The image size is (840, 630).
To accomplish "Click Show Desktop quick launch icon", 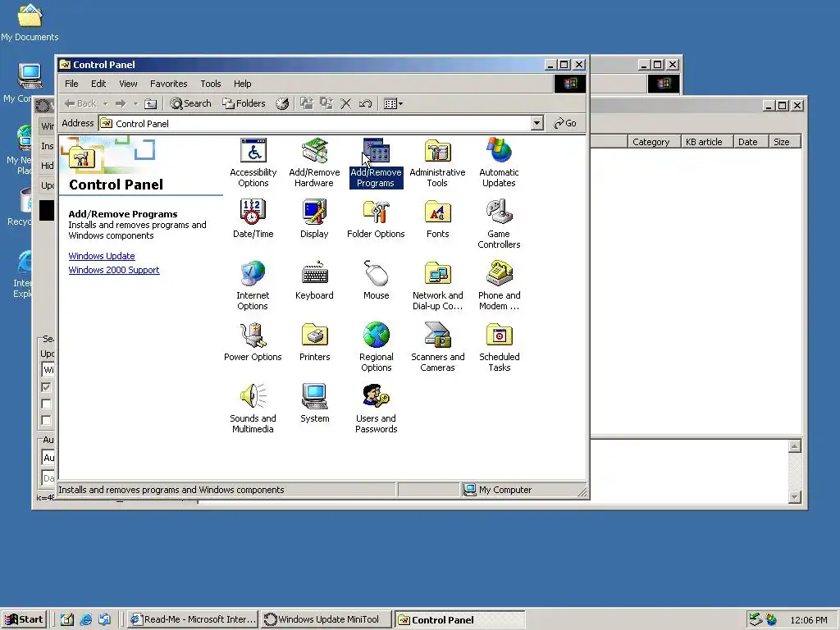I will 67,619.
